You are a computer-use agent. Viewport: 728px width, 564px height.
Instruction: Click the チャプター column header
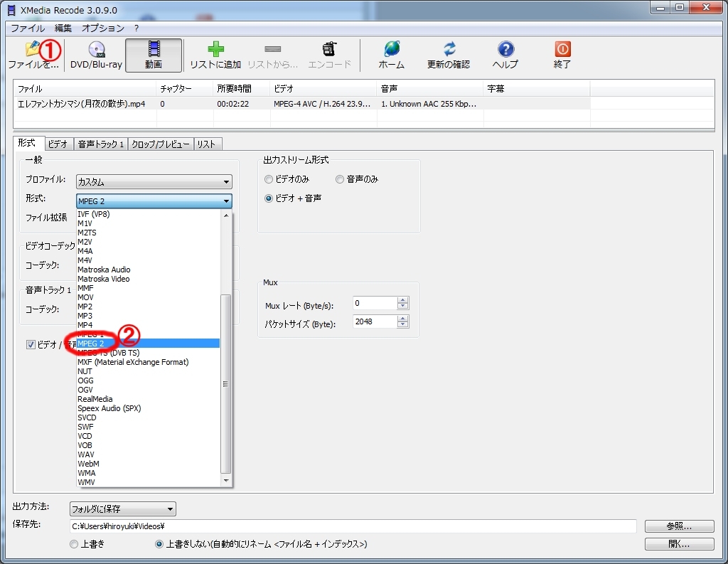click(x=185, y=89)
